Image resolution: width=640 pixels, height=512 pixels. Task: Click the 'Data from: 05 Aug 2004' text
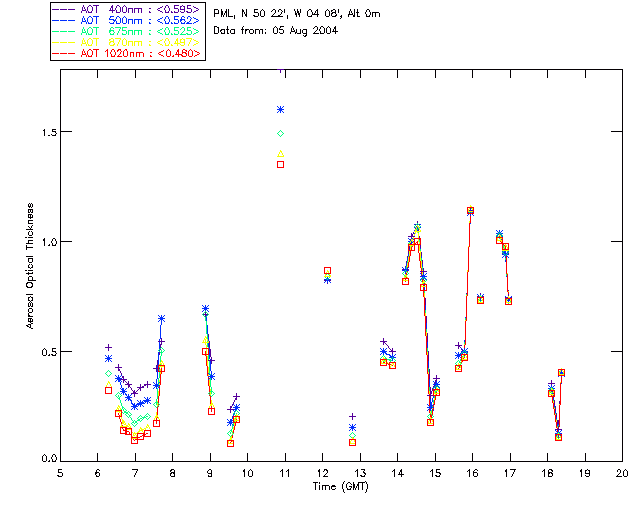point(276,31)
